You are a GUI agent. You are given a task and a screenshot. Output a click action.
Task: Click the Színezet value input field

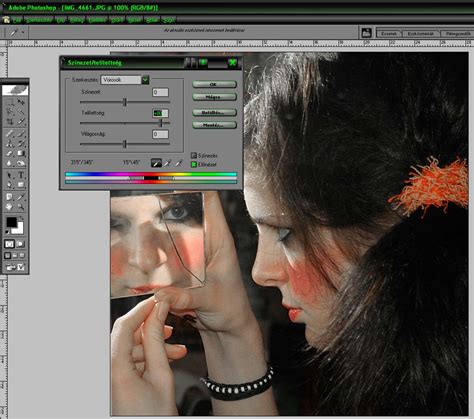[160, 92]
